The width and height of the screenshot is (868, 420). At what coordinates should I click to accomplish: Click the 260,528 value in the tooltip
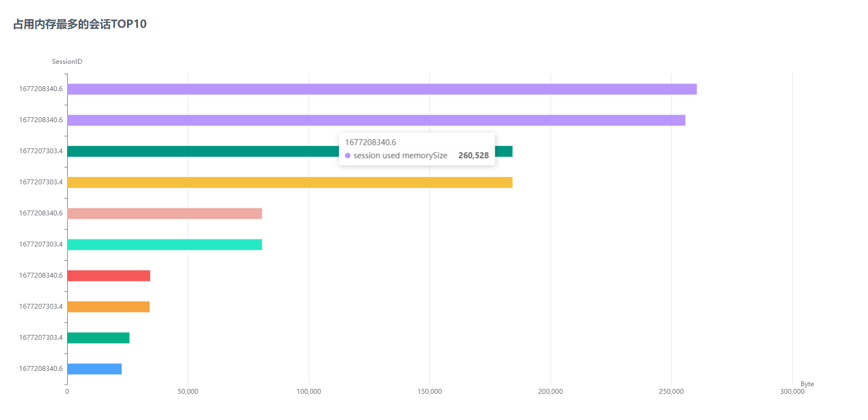coord(473,155)
